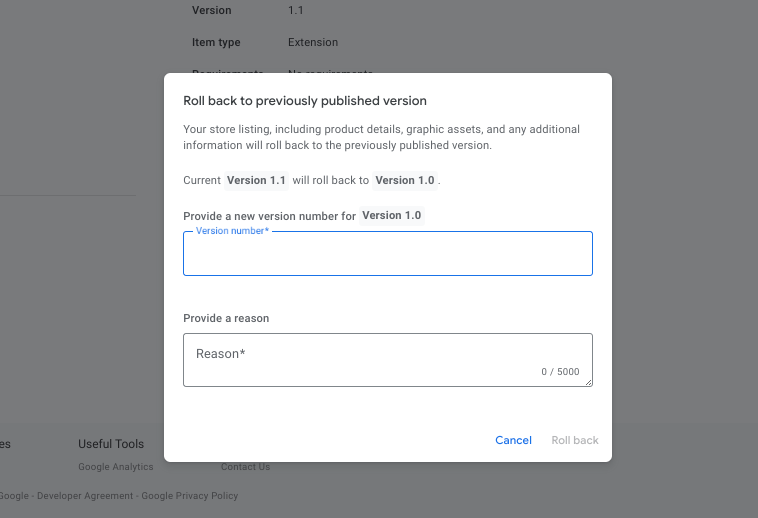This screenshot has width=758, height=518.
Task: Open the Developer Agreement link
Action: coord(84,496)
